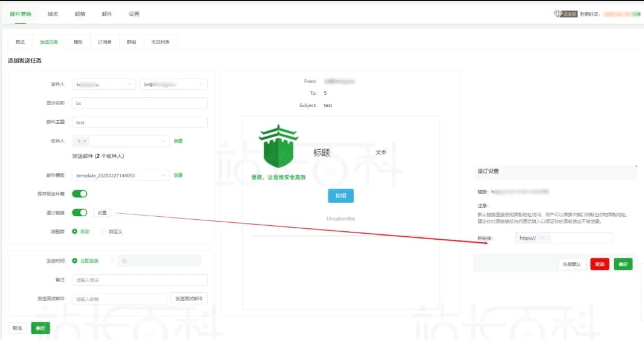
Task: Click the unsubscribe link settings button
Action: click(x=102, y=213)
